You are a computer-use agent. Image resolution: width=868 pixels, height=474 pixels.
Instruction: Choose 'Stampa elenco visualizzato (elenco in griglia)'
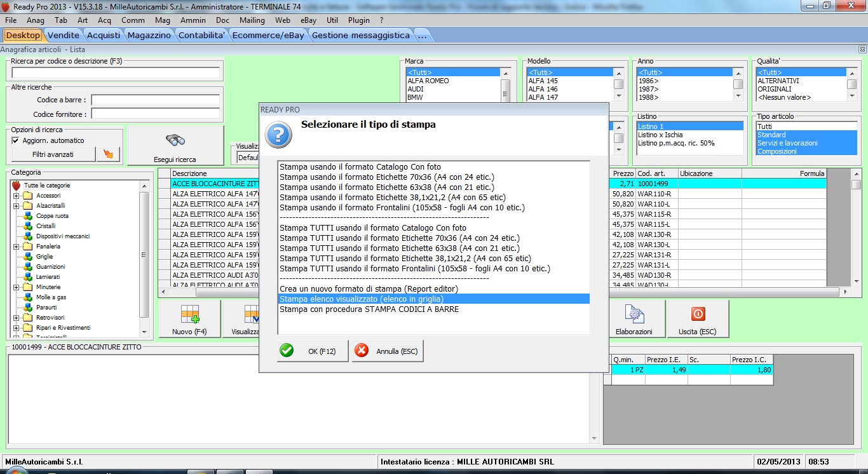point(434,299)
